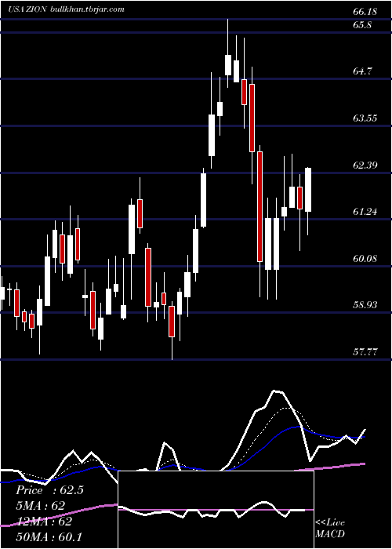Click the USA ZION chart title

pos(27,9)
